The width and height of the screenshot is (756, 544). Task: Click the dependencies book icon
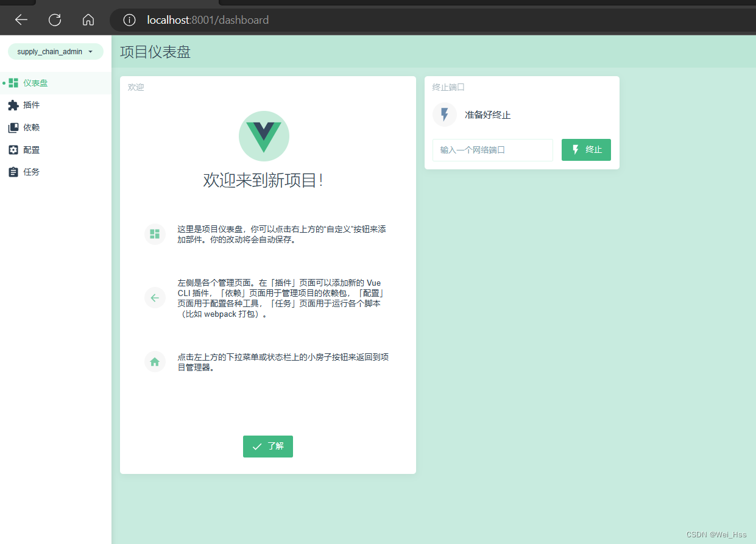pos(13,128)
